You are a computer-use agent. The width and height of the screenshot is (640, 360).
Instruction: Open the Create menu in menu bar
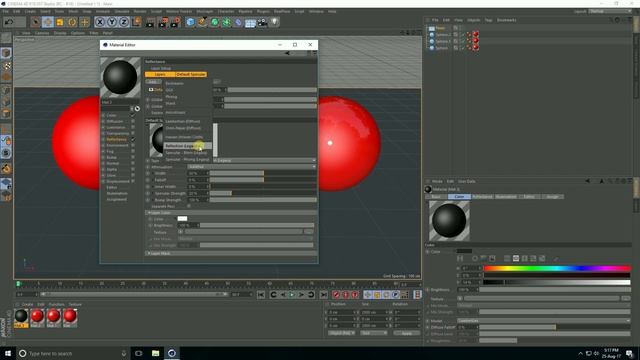(30, 11)
